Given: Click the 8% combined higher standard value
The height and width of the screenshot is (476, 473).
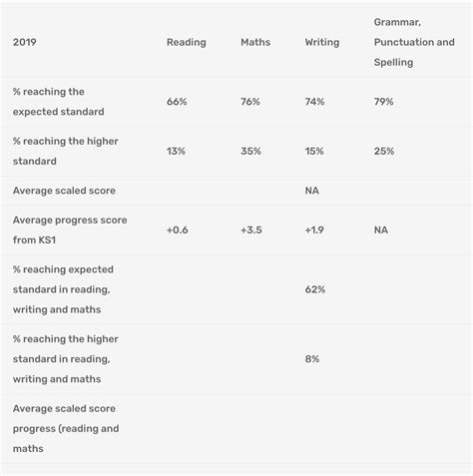Looking at the screenshot, I should (x=312, y=359).
